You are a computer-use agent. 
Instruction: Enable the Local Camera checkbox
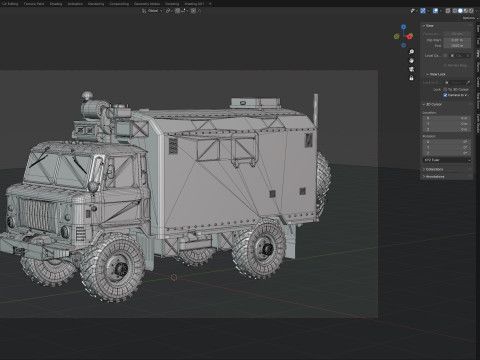point(446,55)
